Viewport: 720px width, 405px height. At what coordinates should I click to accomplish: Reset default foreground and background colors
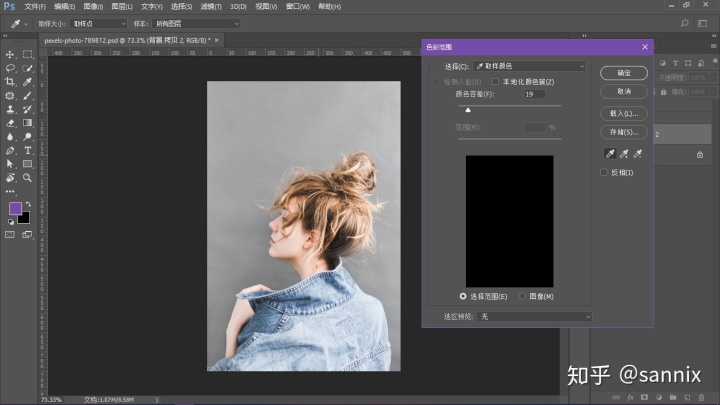click(x=11, y=222)
